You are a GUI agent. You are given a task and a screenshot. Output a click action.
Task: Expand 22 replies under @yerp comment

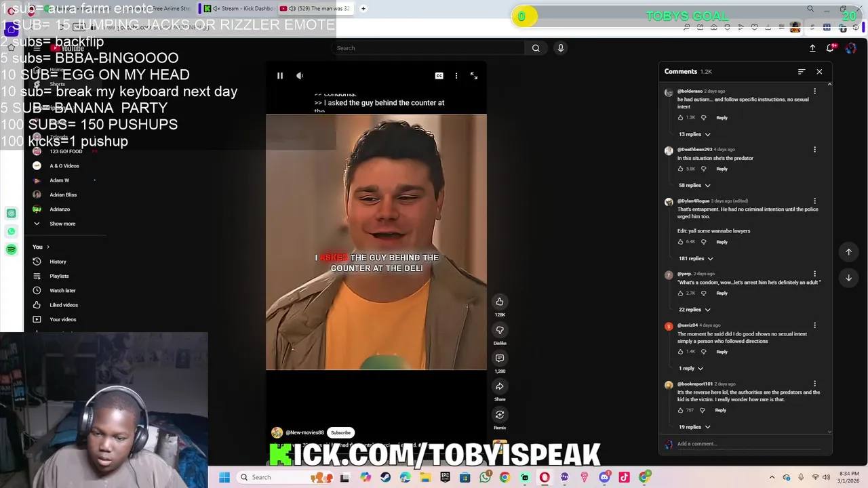point(694,310)
